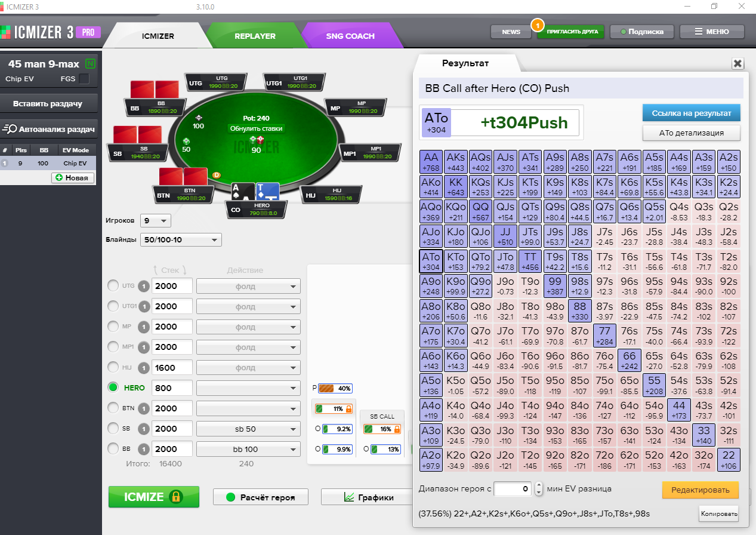Click Обнулить ставки on the table
The image size is (756, 535).
[x=257, y=128]
